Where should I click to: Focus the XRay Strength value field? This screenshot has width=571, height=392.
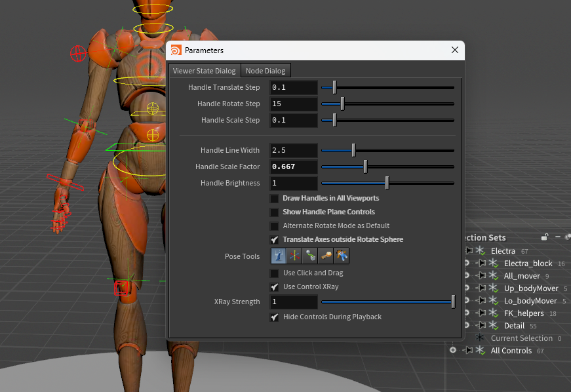294,302
